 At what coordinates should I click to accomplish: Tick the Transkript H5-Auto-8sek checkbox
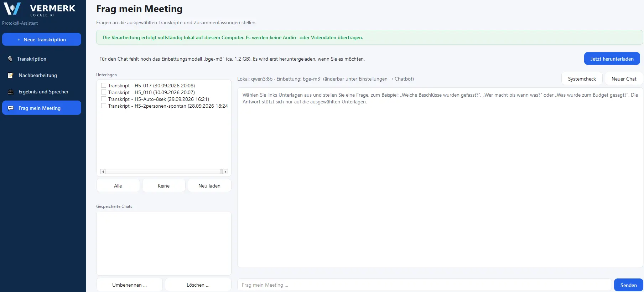(104, 99)
